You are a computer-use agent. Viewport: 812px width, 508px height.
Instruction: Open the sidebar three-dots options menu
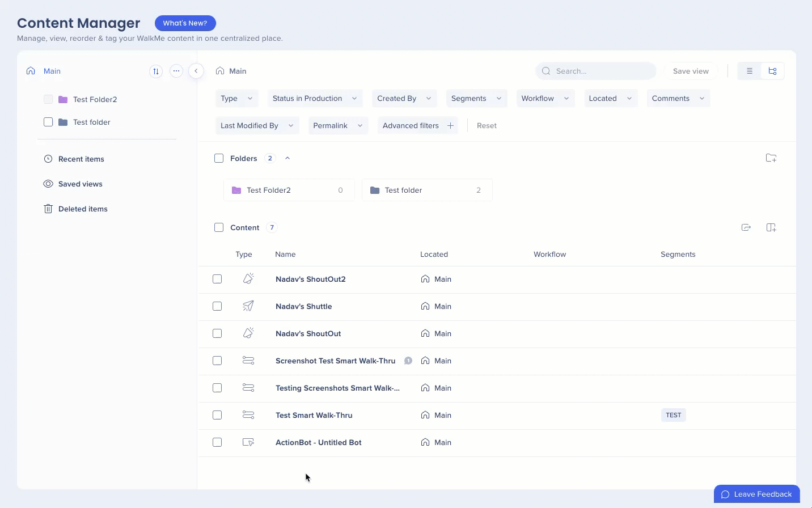(x=176, y=71)
